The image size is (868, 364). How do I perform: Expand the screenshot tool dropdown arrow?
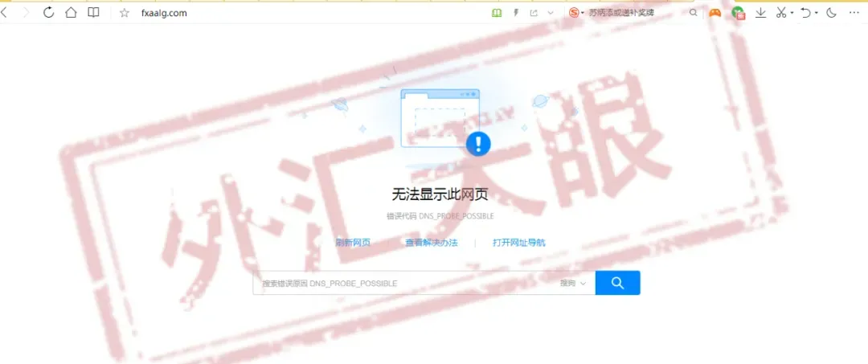coord(792,14)
